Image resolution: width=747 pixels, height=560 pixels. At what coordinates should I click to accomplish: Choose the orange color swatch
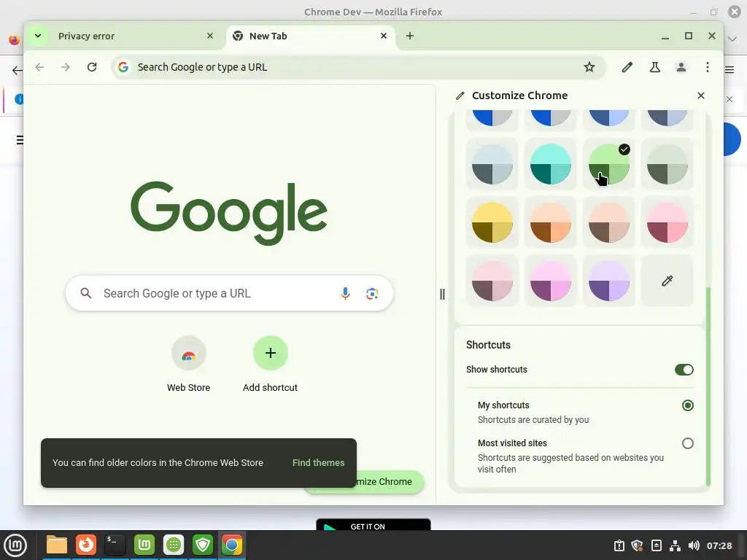[x=550, y=222]
